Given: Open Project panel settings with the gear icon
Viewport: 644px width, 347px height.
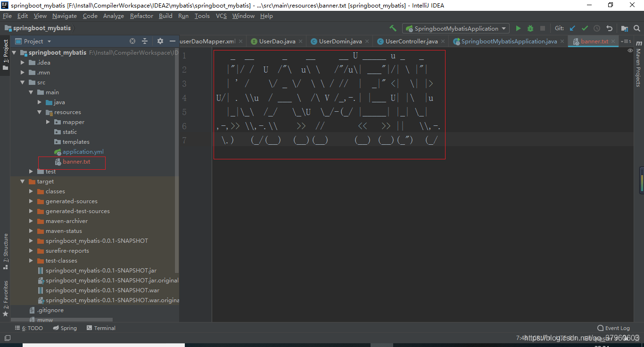Looking at the screenshot, I should [160, 41].
